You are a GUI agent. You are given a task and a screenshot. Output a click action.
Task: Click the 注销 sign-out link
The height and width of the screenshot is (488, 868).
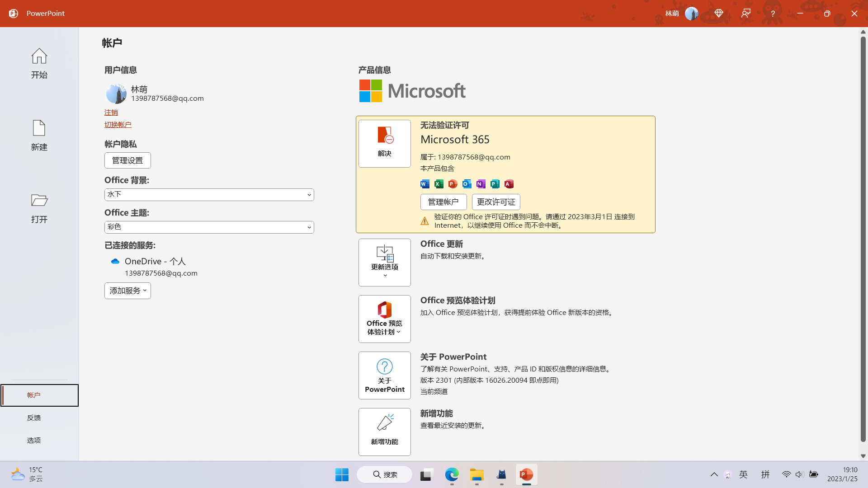tap(111, 113)
